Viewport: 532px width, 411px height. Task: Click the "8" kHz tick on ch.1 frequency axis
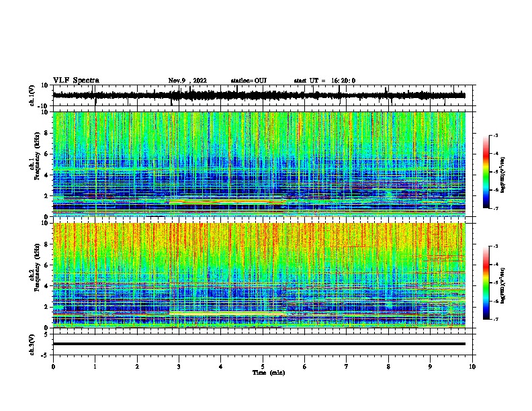[x=47, y=133]
